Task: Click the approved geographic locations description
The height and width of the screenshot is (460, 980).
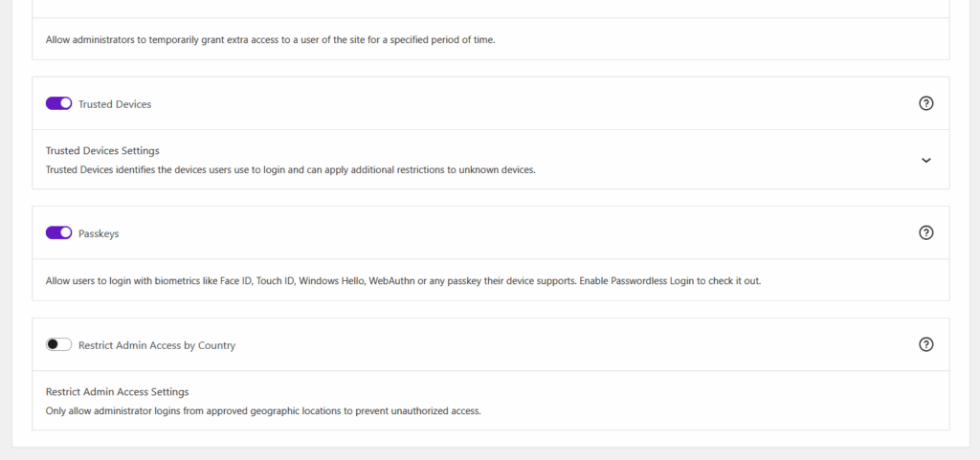Action: coord(263,410)
